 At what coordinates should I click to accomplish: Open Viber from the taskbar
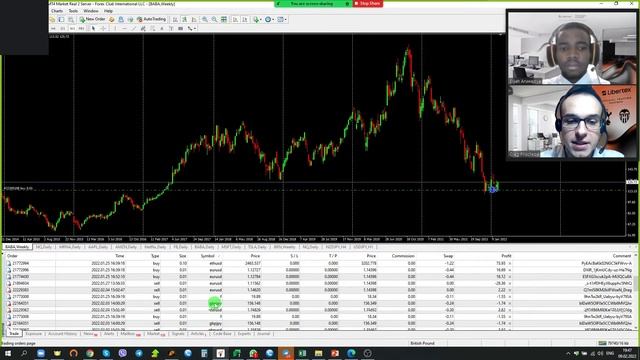point(122,353)
